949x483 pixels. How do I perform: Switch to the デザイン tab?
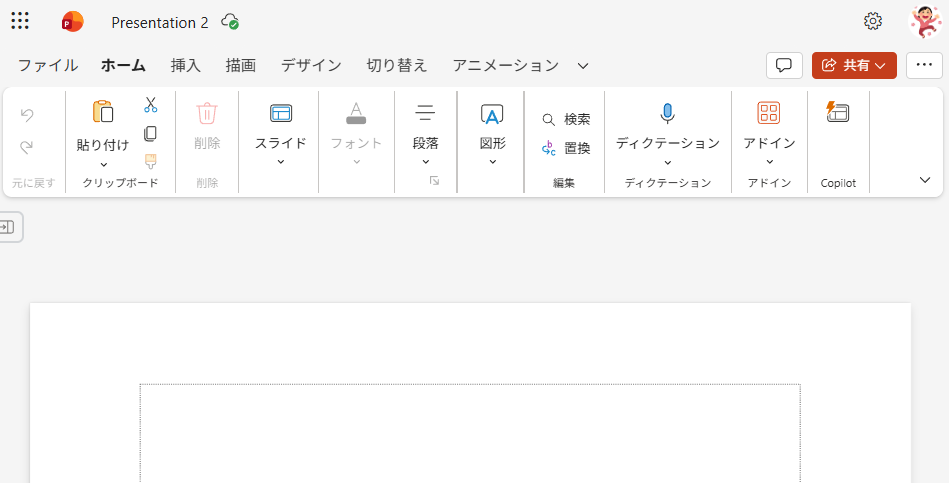tap(311, 65)
